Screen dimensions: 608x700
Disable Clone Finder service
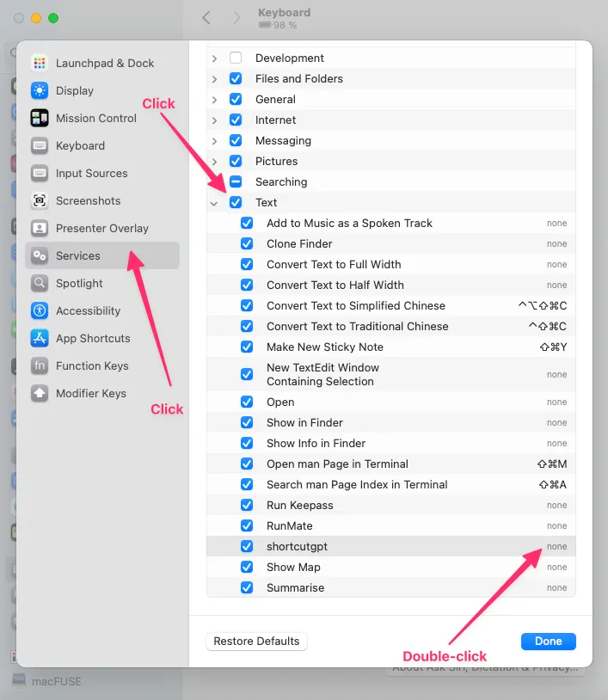click(x=247, y=243)
